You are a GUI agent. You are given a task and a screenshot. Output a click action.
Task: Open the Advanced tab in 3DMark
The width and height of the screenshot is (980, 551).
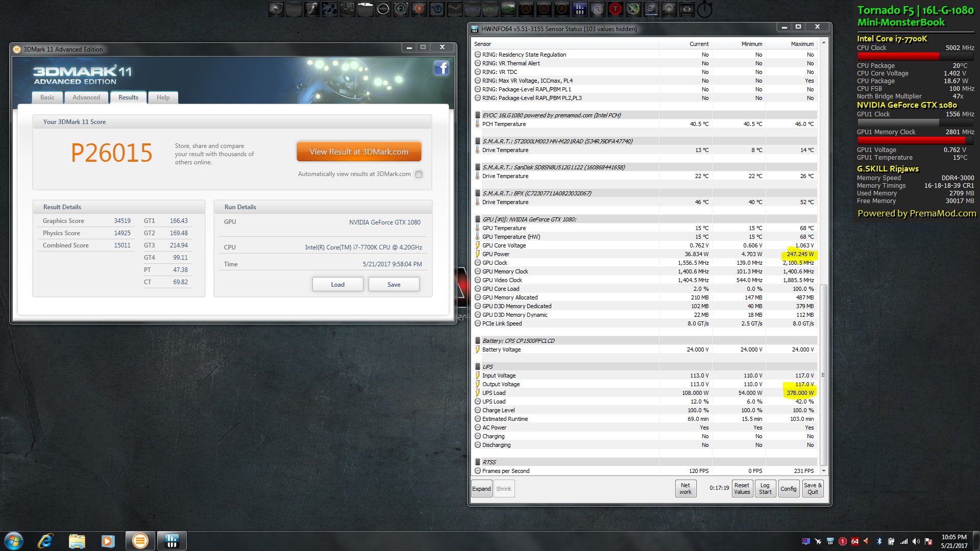tap(86, 97)
